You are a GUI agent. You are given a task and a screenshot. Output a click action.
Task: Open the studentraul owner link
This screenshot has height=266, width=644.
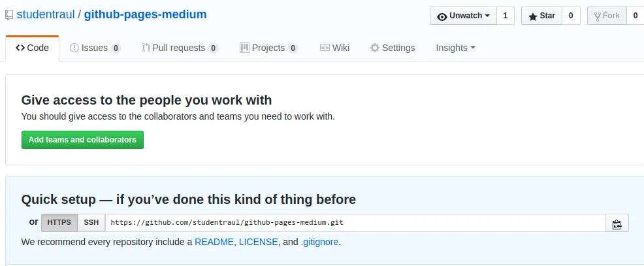click(46, 15)
